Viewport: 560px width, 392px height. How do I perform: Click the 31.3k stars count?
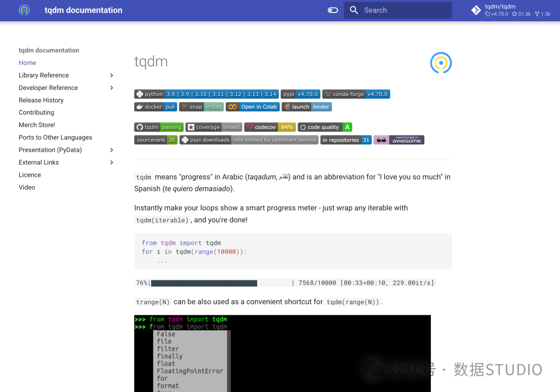[x=522, y=14]
